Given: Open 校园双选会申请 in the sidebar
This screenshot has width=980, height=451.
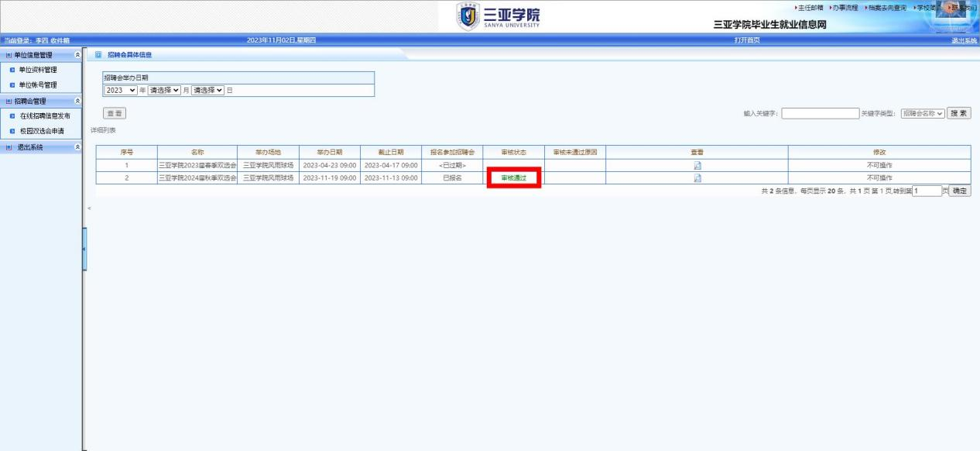Looking at the screenshot, I should coord(42,130).
